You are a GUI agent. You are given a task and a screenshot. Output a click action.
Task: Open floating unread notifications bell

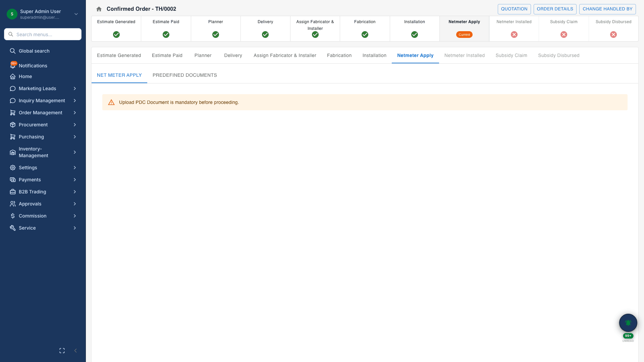[628, 323]
